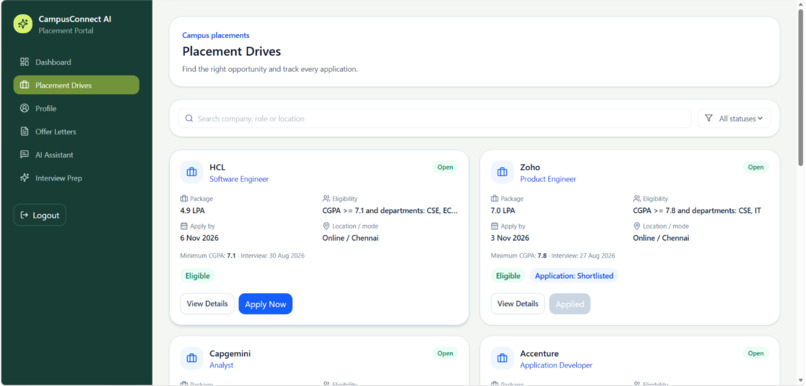Click the Open status badge on HCL card
This screenshot has height=386, width=806.
445,167
